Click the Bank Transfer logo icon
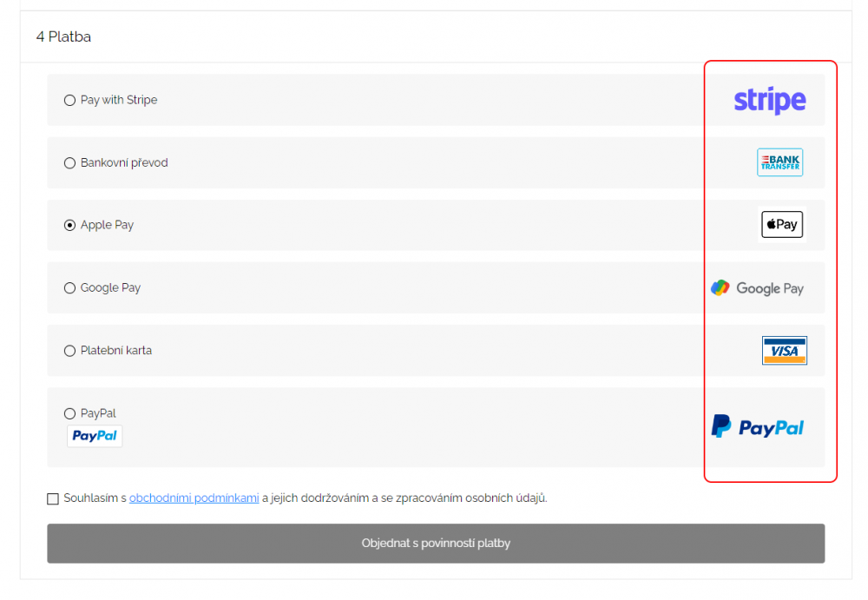 click(779, 162)
